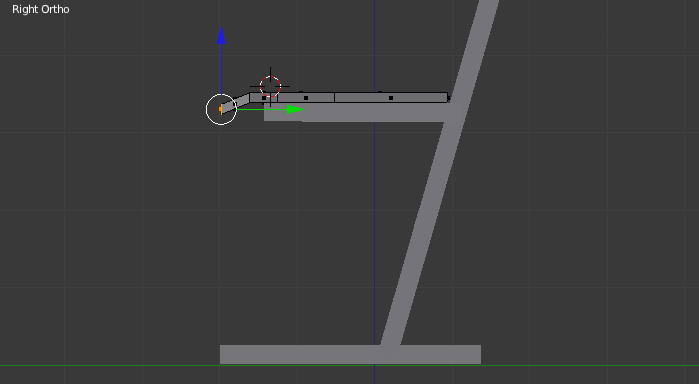
Task: Select the rightmost face center dot
Action: [x=391, y=98]
